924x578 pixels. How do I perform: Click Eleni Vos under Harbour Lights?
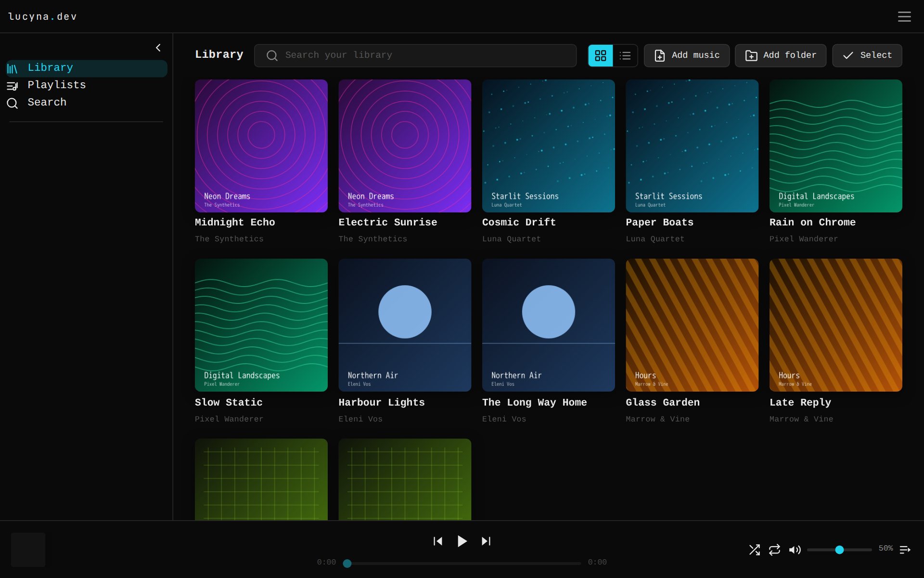coord(360,419)
